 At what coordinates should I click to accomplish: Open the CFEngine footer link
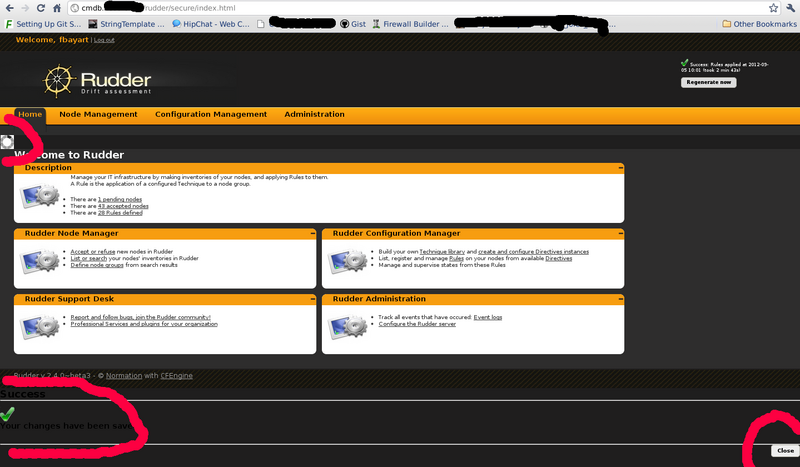[177, 376]
